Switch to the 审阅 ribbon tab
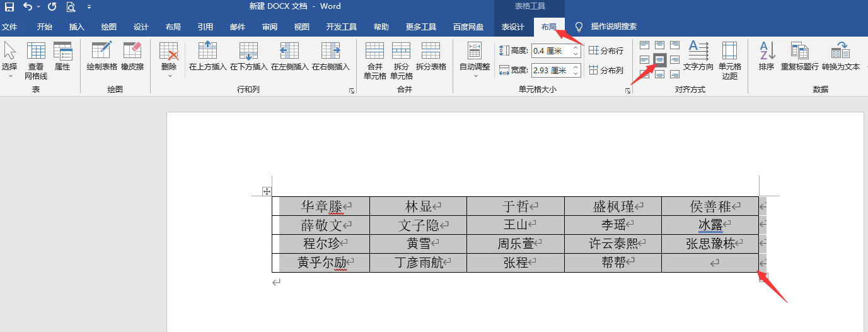This screenshot has width=868, height=332. click(x=270, y=27)
